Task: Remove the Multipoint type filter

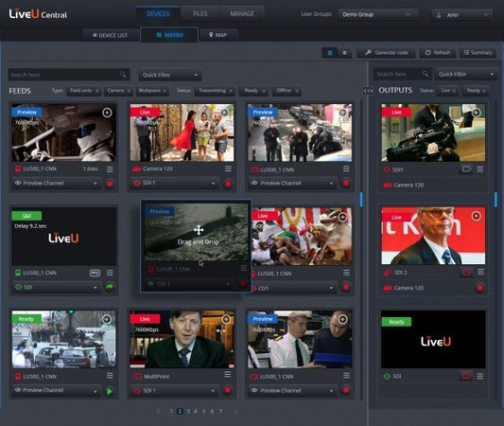Action: point(165,91)
